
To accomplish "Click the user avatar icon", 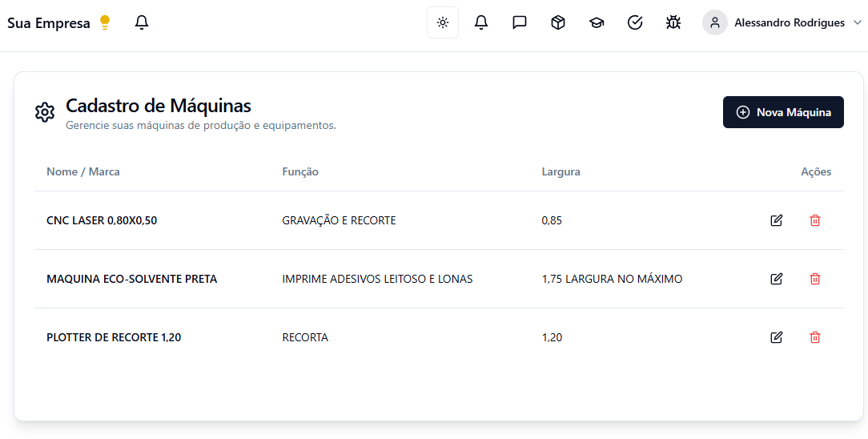I will (x=714, y=22).
